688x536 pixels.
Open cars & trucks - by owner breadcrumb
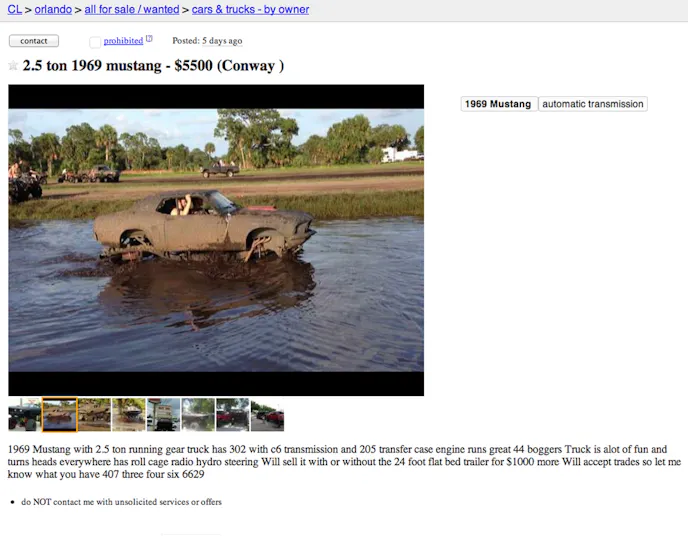[250, 9]
